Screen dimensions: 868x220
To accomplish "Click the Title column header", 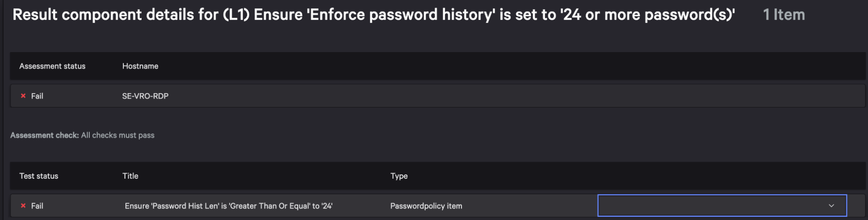I will tap(130, 176).
